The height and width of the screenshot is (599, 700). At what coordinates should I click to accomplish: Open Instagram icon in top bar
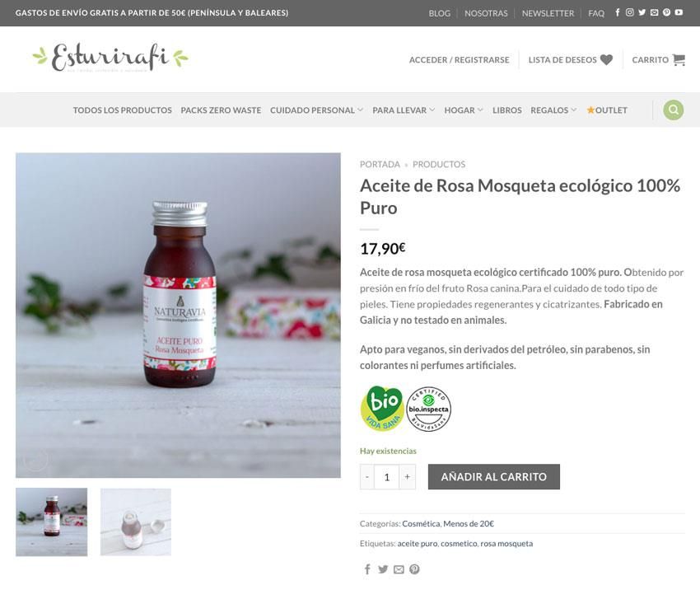(x=629, y=12)
